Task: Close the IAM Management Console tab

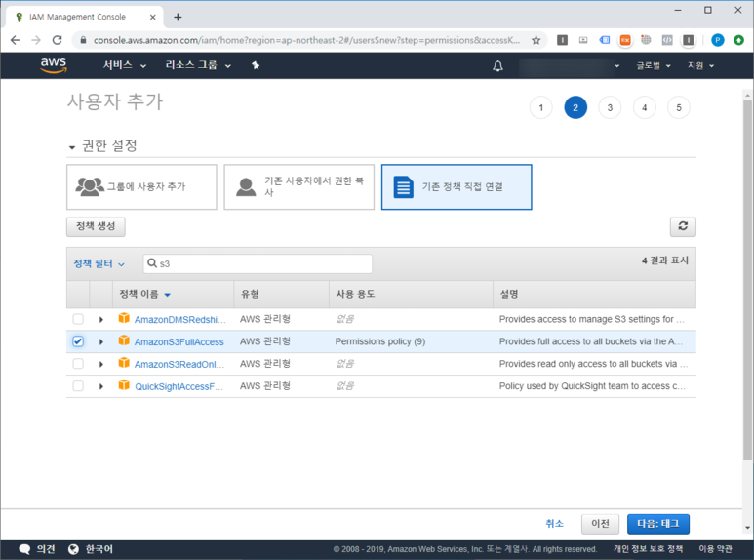Action: pos(152,17)
